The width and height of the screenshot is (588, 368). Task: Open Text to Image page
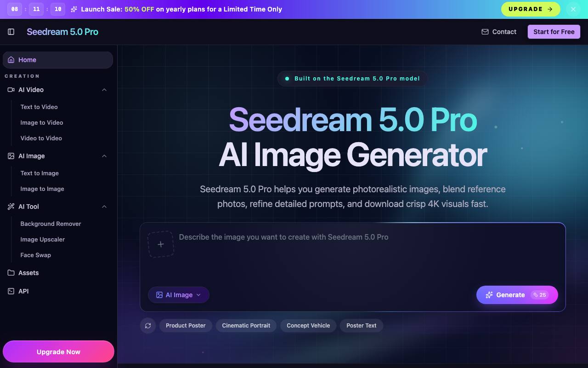(x=40, y=173)
